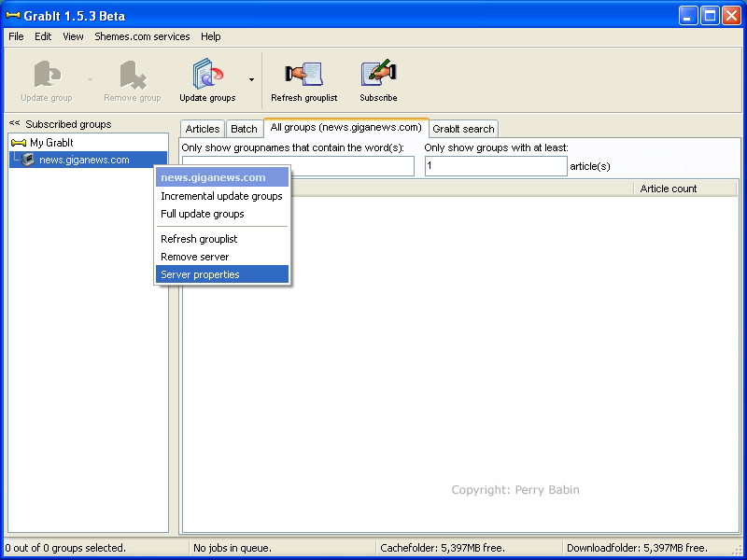
Task: Select the All groups (news.giganews.com) tab
Action: (345, 128)
